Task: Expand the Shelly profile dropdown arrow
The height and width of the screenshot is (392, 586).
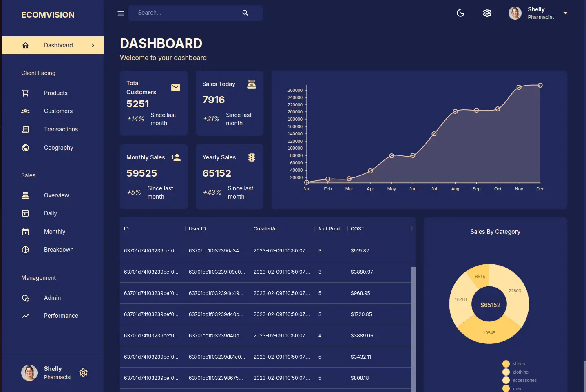Action: [565, 13]
